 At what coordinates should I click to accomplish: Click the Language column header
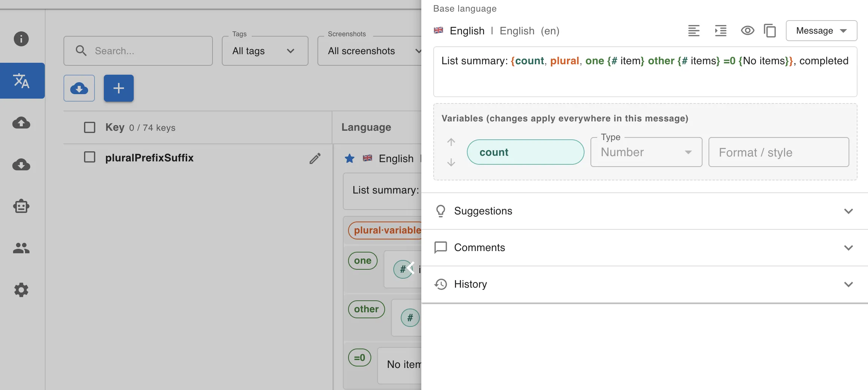point(366,127)
